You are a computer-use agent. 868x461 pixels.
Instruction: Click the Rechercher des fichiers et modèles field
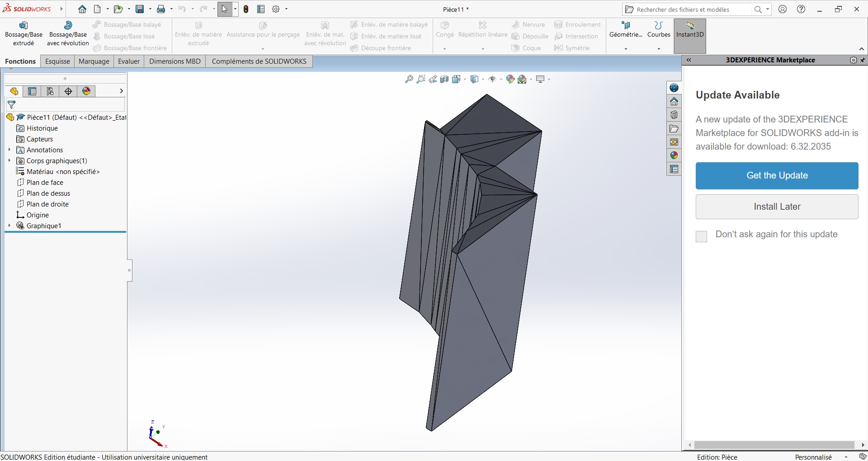click(693, 9)
